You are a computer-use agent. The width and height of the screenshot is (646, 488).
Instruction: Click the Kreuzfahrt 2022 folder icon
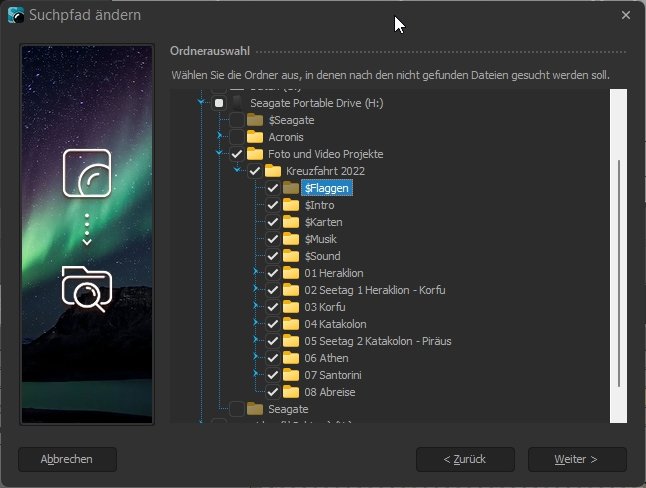pyautogui.click(x=273, y=171)
